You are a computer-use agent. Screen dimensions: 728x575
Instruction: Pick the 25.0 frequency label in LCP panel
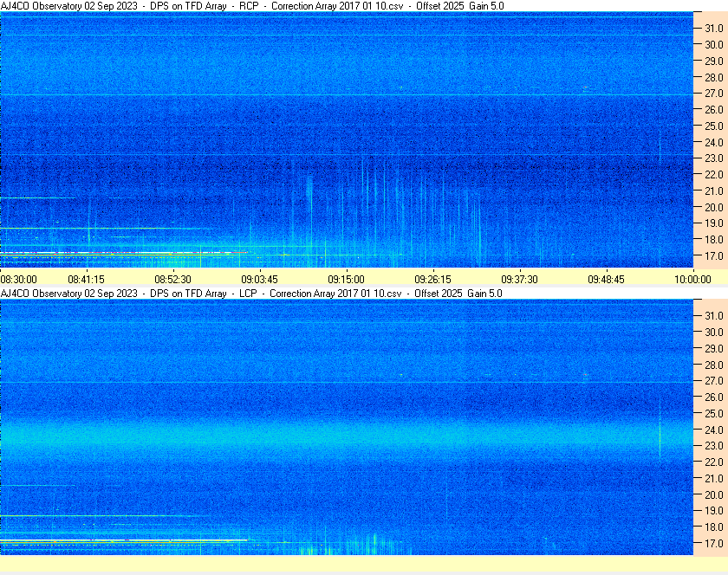pos(714,413)
